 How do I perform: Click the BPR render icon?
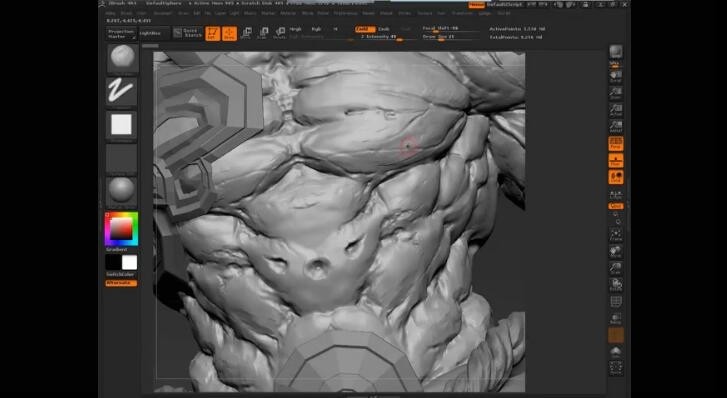tap(616, 51)
